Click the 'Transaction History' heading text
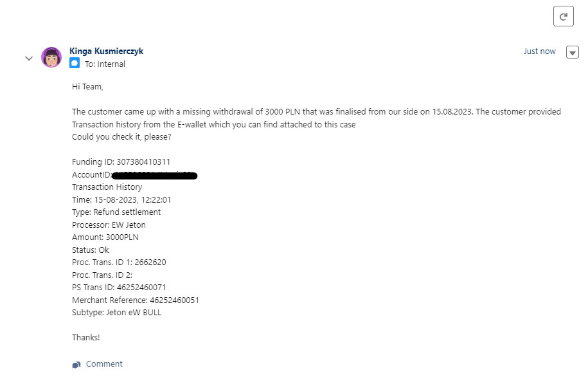The width and height of the screenshot is (588, 377). (x=107, y=187)
